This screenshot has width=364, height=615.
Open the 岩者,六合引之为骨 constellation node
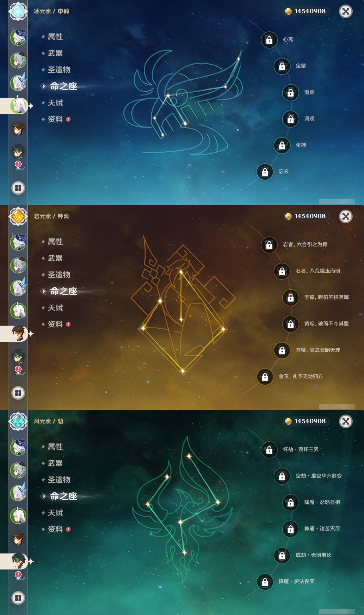(269, 245)
